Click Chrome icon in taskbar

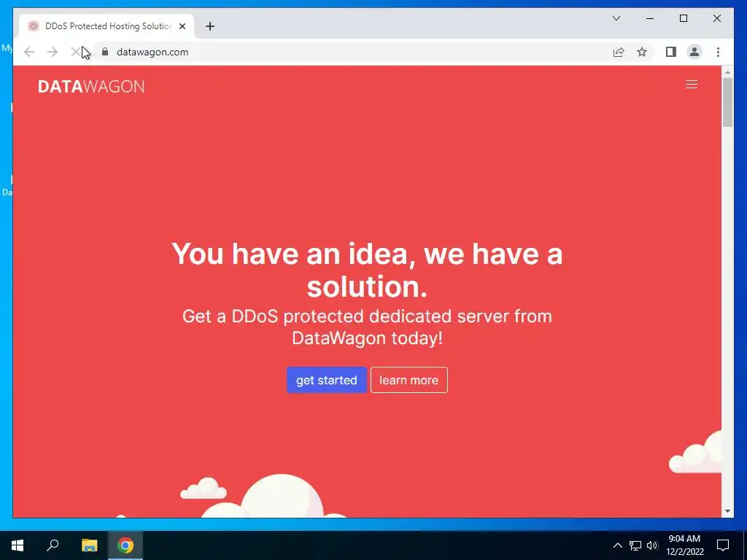(x=125, y=545)
